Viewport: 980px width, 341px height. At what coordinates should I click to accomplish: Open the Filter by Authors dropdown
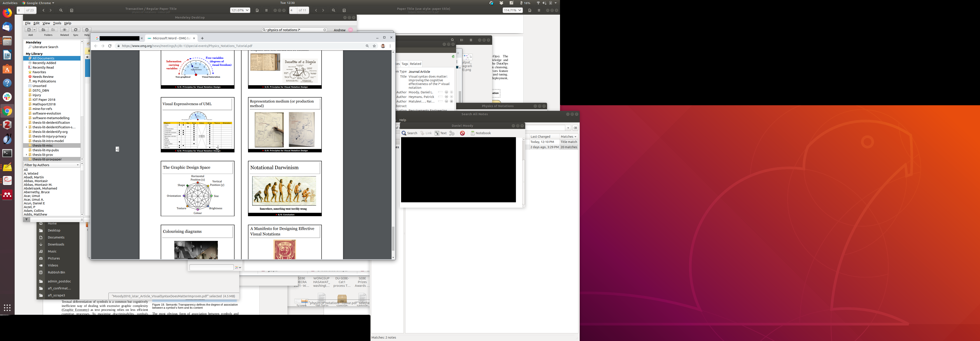coord(51,165)
